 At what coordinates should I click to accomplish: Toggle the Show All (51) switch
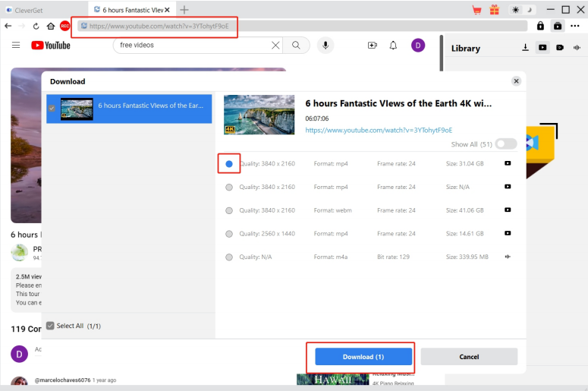coord(505,144)
